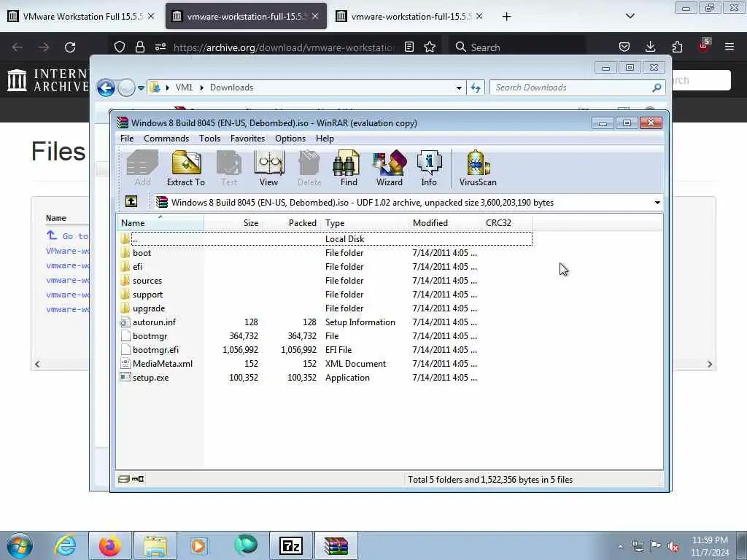Open Firefox application hamburger menu

point(729,47)
